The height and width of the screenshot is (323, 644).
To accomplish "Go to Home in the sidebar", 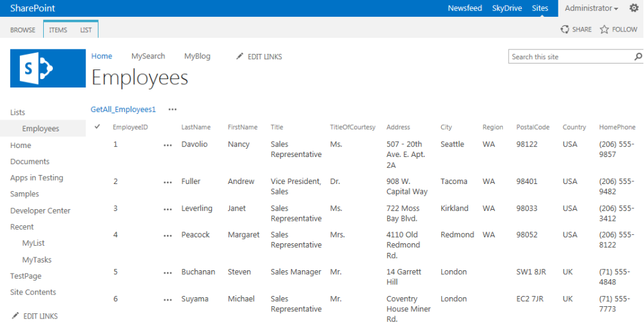I will pyautogui.click(x=21, y=145).
